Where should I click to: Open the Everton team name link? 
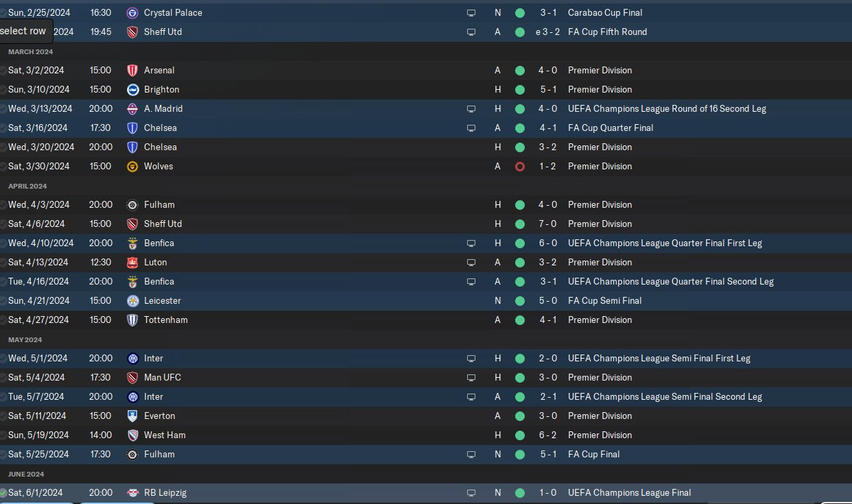click(x=159, y=416)
